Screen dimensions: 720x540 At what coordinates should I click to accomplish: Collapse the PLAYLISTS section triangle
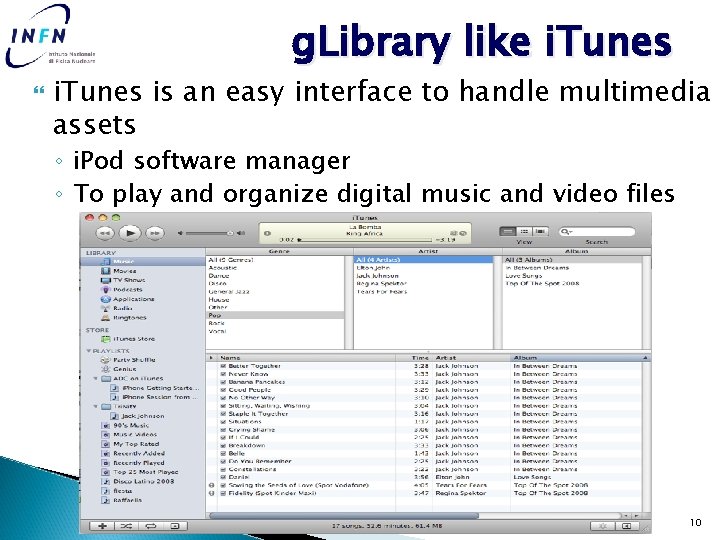(88, 351)
